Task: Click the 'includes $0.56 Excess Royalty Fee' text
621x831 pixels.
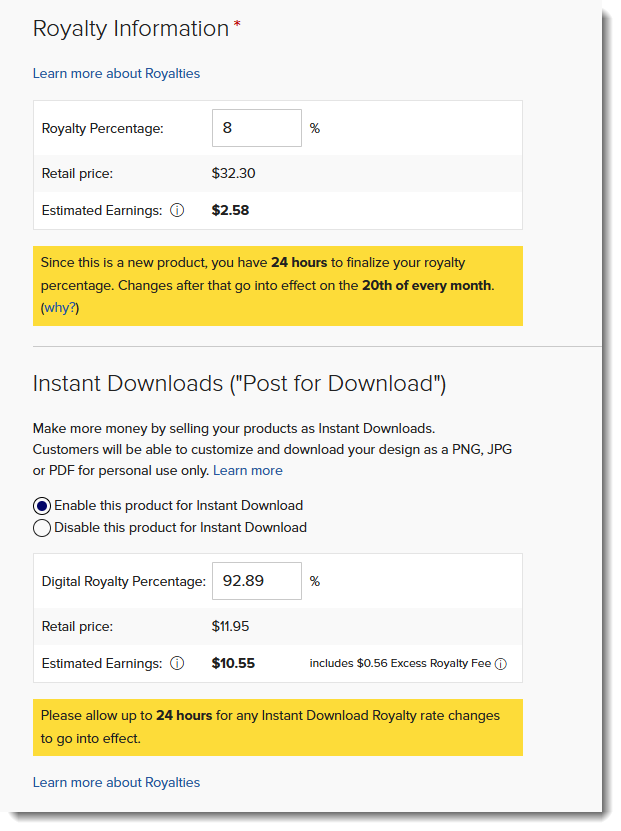Action: (400, 664)
